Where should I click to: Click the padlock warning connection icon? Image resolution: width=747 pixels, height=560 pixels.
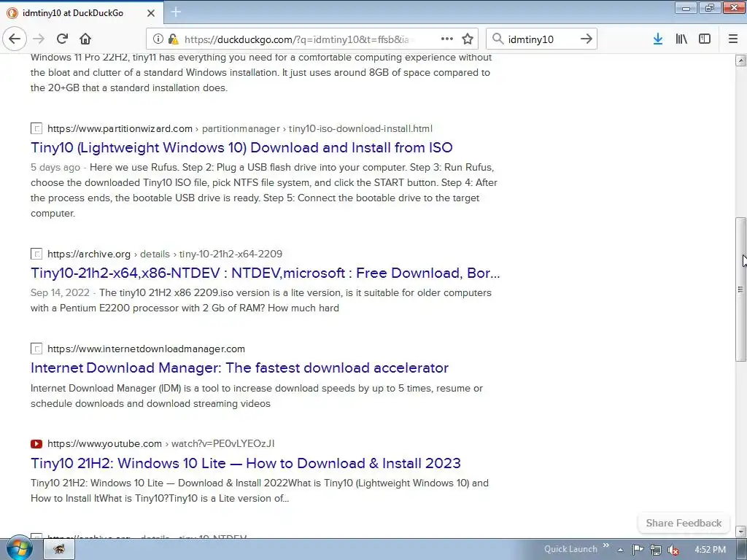(x=174, y=39)
